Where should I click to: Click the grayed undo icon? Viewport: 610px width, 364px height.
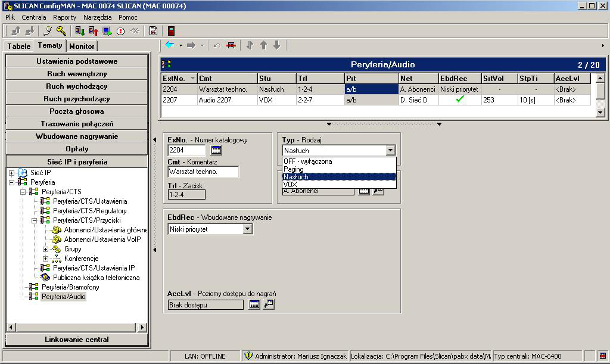tap(217, 45)
